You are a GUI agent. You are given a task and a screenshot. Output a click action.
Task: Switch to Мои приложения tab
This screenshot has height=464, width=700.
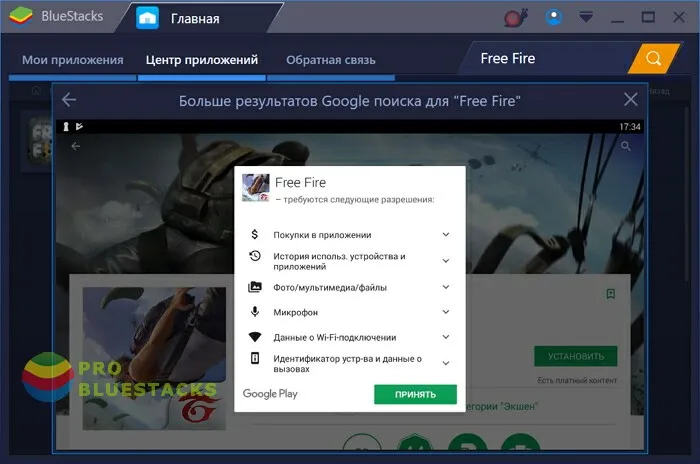(x=73, y=60)
